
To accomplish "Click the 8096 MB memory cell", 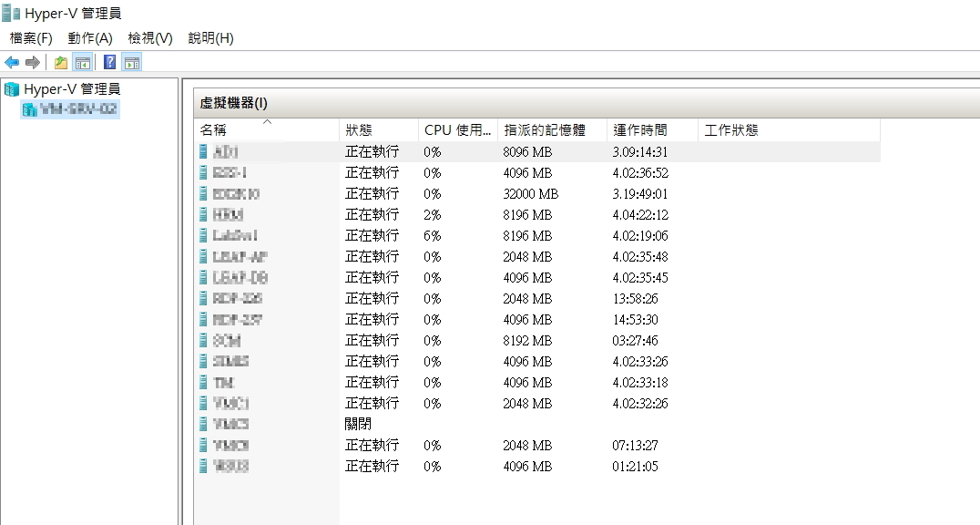I will click(x=527, y=152).
